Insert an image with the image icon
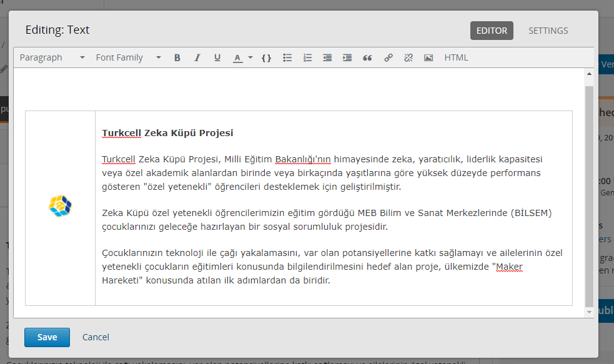Image resolution: width=614 pixels, height=364 pixels. 428,58
